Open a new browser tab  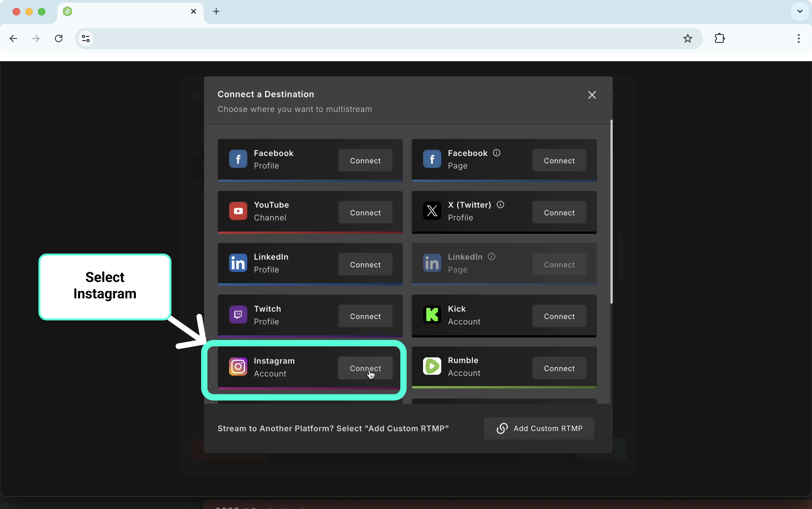(216, 11)
